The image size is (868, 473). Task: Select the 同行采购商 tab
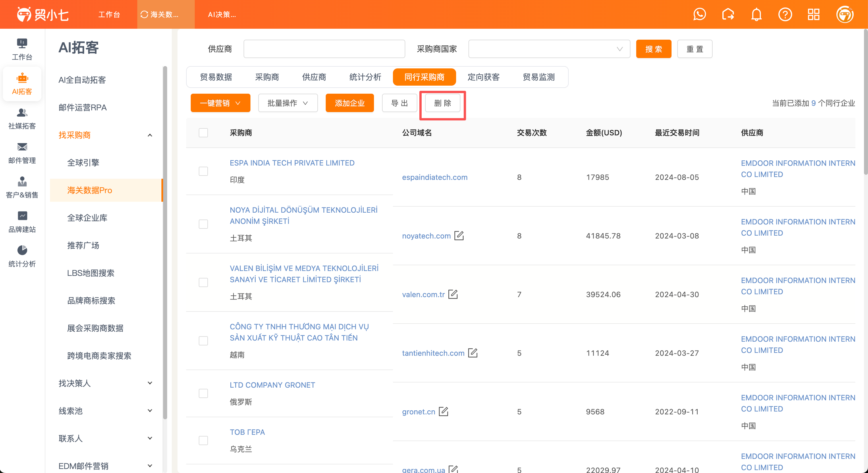pos(424,77)
